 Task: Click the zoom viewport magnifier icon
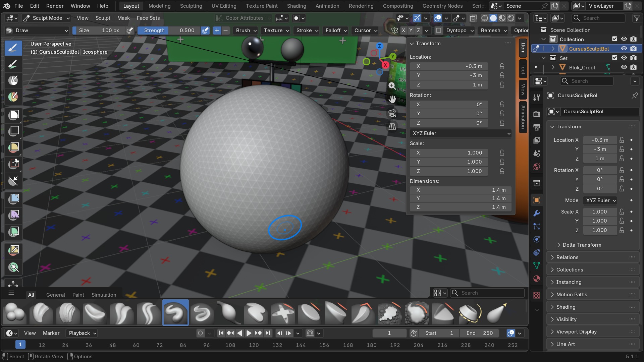392,86
